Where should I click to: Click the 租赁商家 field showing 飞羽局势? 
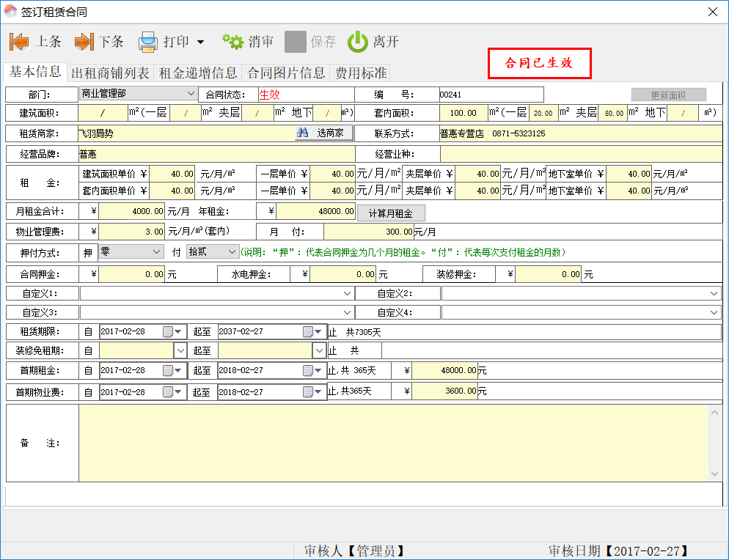pyautogui.click(x=186, y=133)
